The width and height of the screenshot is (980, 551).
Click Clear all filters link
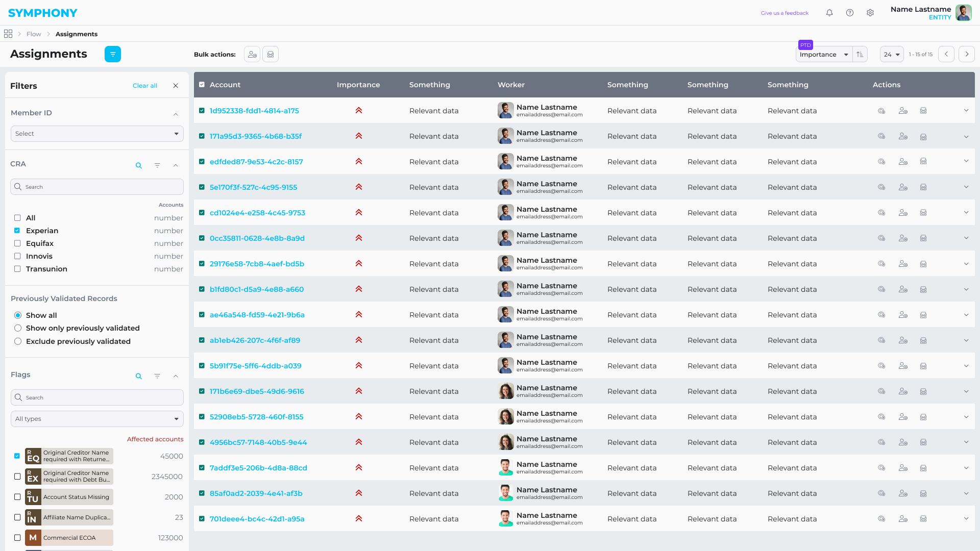coord(145,86)
